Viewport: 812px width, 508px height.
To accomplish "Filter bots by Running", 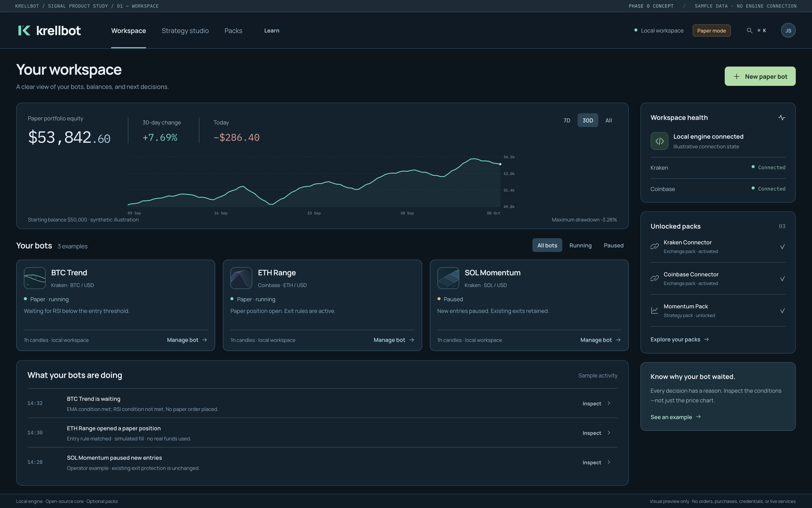I will click(581, 245).
